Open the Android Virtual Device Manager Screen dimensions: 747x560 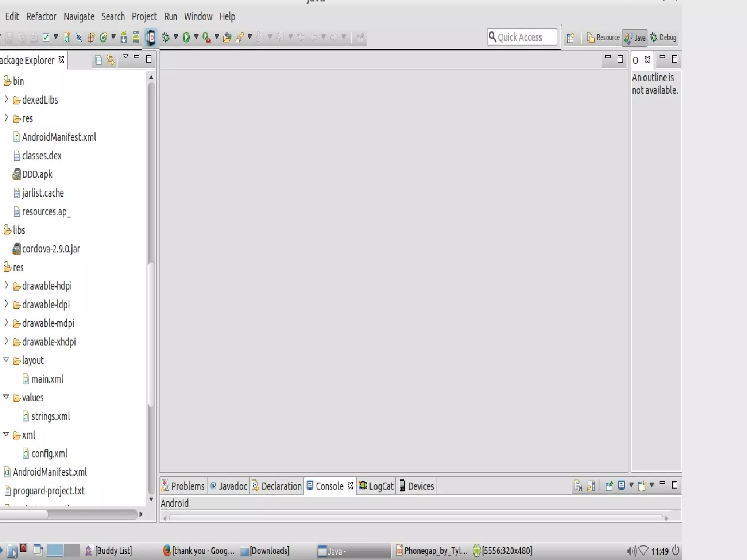click(x=136, y=37)
